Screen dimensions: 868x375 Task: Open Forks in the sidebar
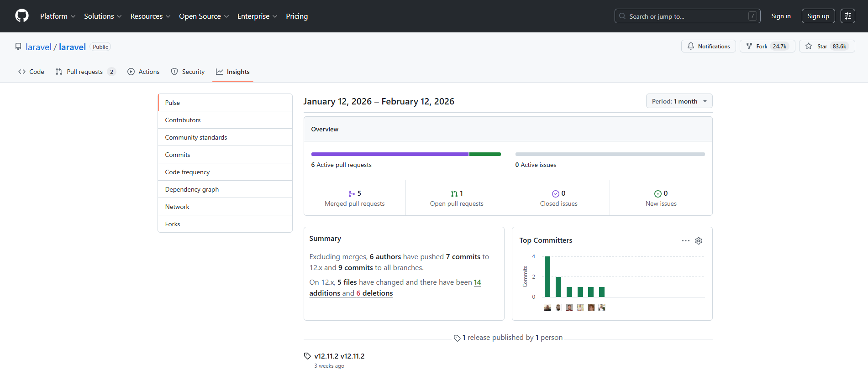[x=225, y=224]
